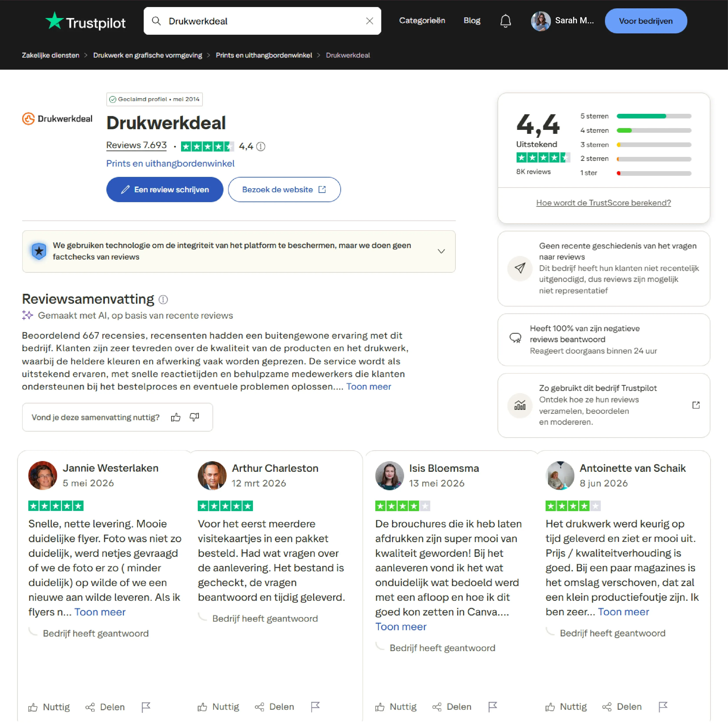Open external link for how company uses Trustpilot
Screen dimensions: 728x728
(x=696, y=405)
